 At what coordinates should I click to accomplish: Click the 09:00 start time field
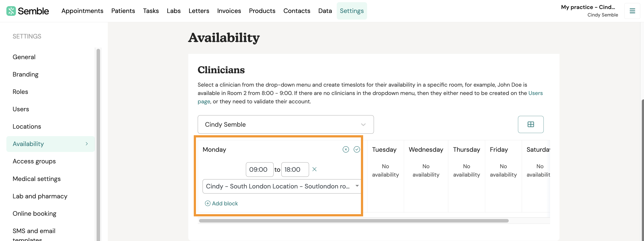click(260, 170)
